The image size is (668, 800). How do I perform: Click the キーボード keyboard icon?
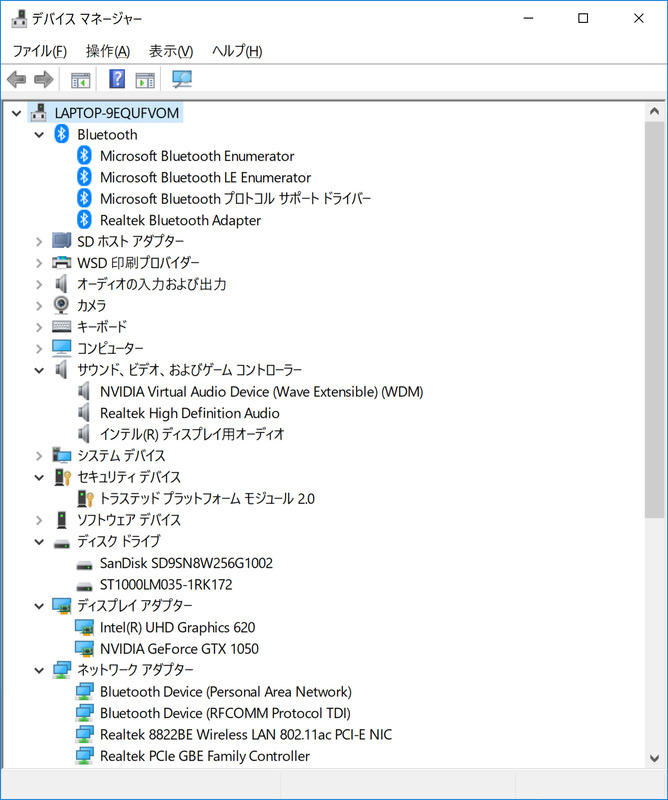(x=62, y=326)
